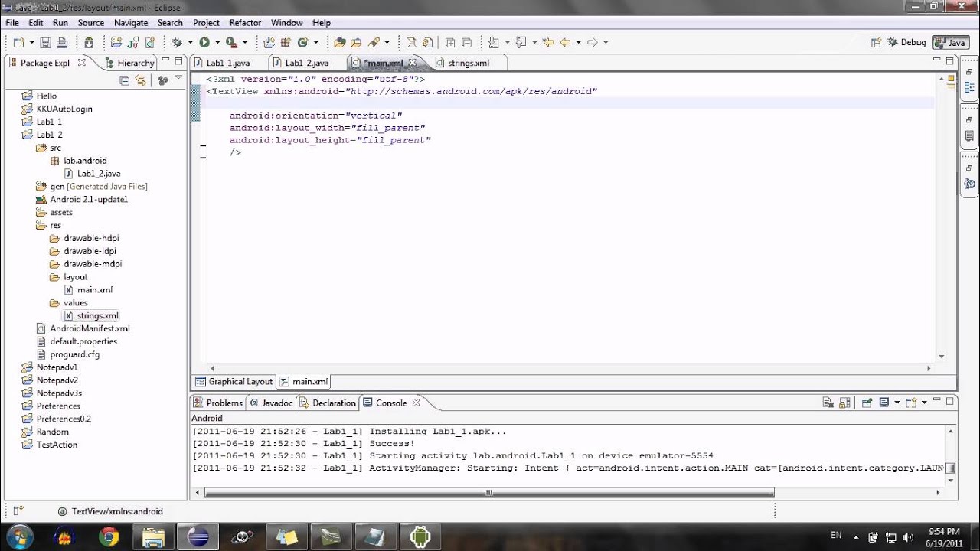This screenshot has width=980, height=551.
Task: Open the Source menu
Action: click(x=90, y=23)
